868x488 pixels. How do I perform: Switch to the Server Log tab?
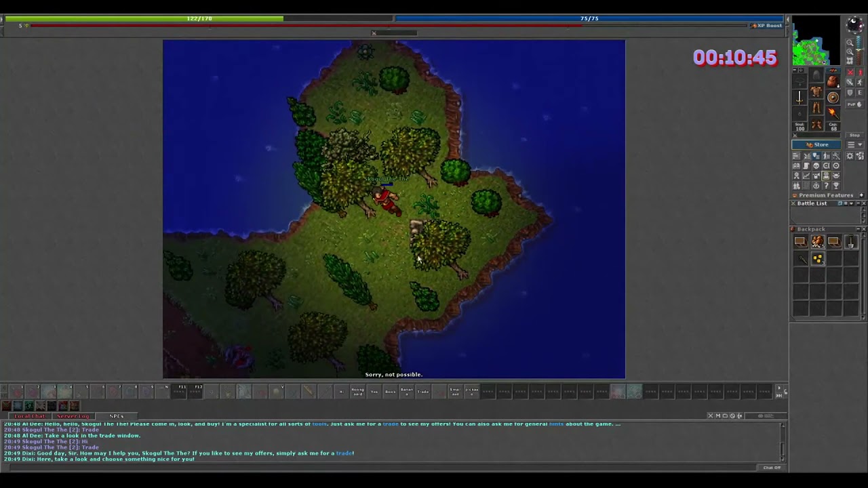[x=73, y=415]
